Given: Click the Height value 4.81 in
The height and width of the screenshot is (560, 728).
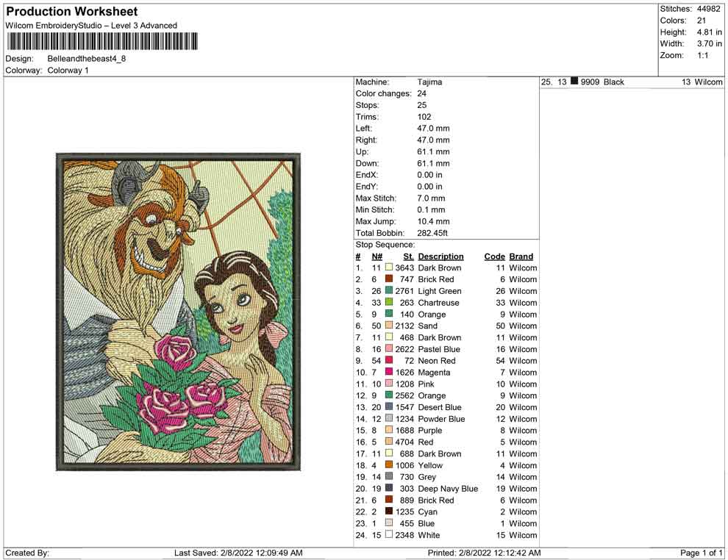Looking at the screenshot, I should pos(709,32).
